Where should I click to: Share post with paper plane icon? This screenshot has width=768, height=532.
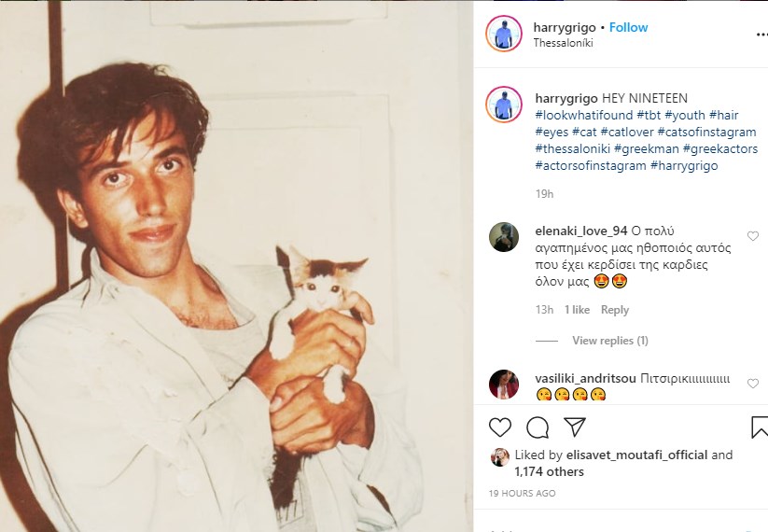(x=575, y=427)
